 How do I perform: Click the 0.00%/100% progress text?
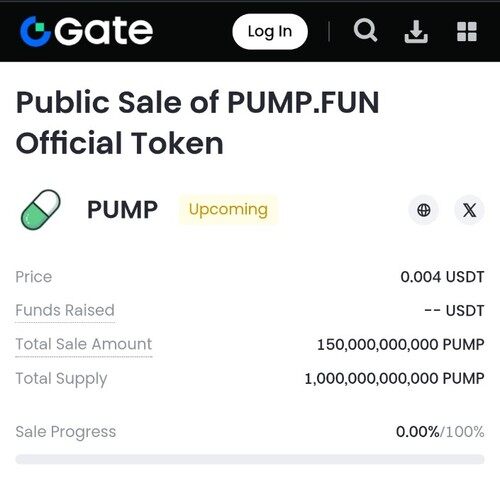(x=440, y=432)
